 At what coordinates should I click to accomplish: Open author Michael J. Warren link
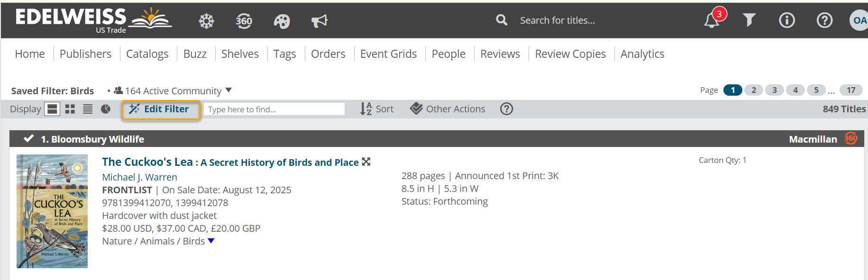(140, 177)
